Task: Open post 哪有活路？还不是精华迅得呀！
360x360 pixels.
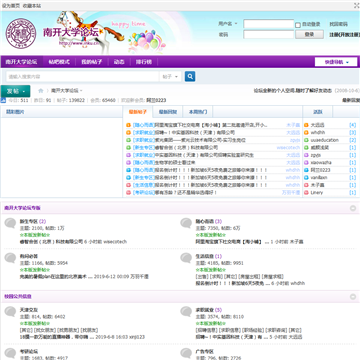Action: [x=186, y=193]
